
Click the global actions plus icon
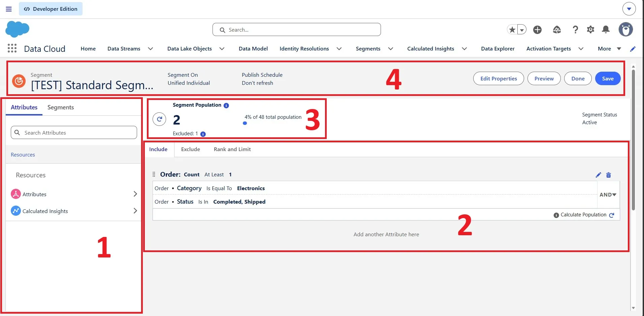click(537, 30)
